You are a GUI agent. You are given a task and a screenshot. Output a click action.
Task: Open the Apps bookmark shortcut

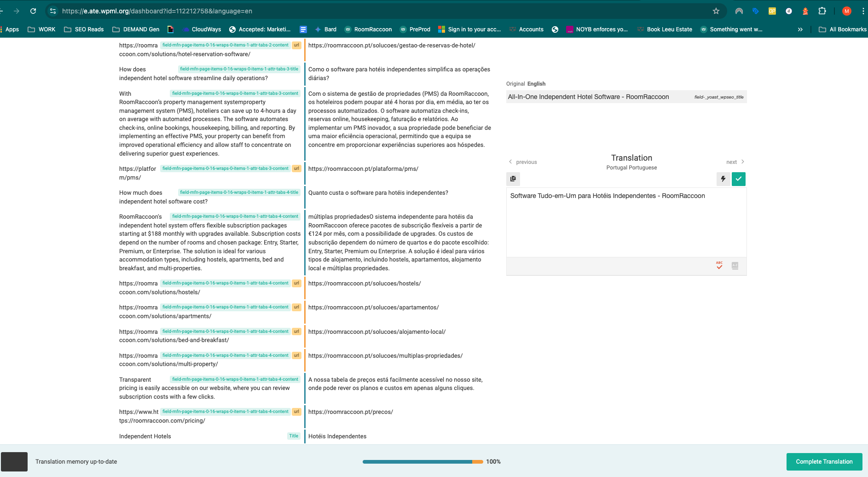pos(9,29)
